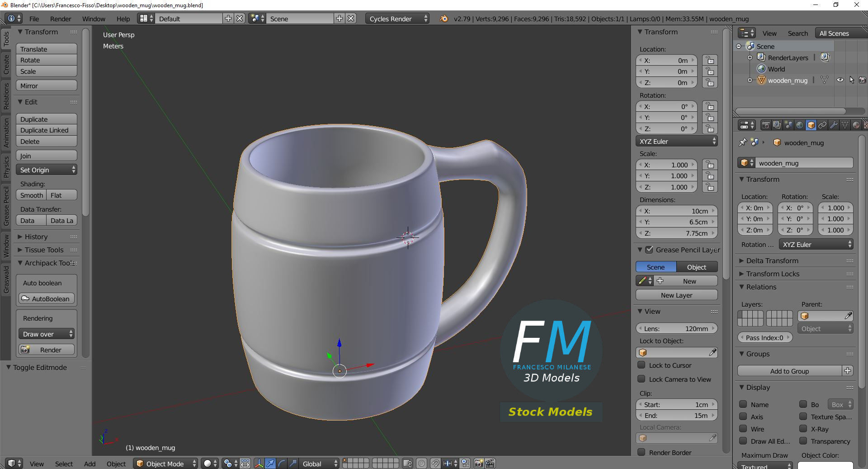Enable Lock Camera to View checkbox
The width and height of the screenshot is (868, 469).
click(641, 379)
